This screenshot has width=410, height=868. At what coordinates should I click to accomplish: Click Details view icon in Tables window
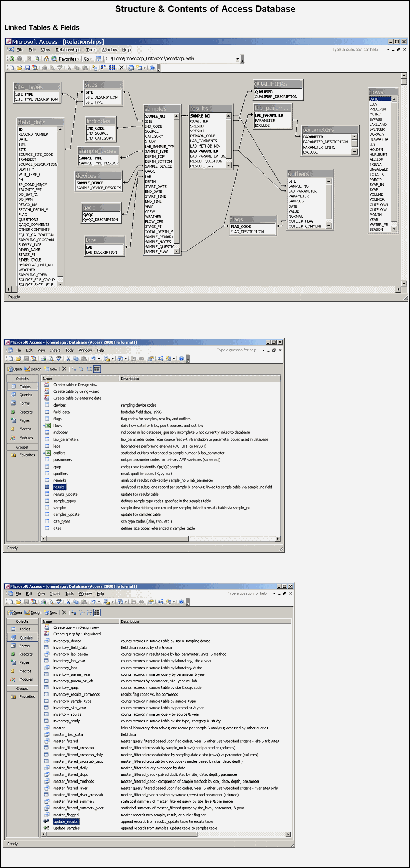coord(97,369)
